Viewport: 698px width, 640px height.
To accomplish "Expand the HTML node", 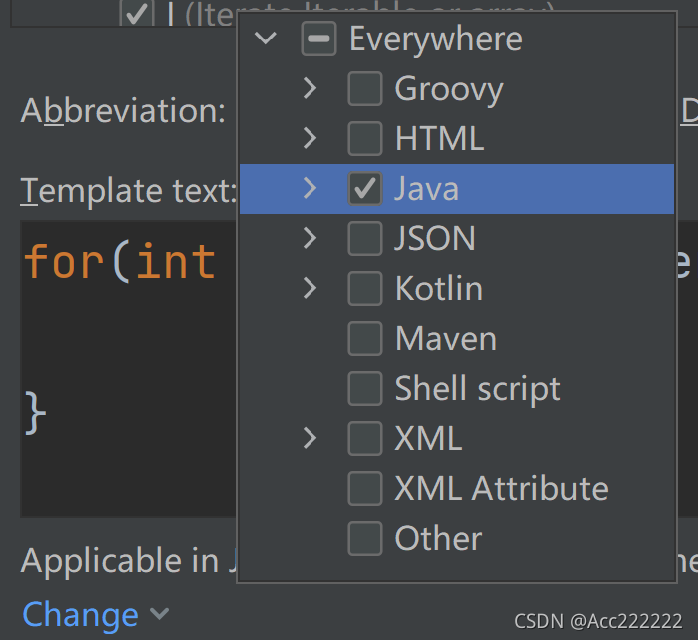I will [310, 138].
